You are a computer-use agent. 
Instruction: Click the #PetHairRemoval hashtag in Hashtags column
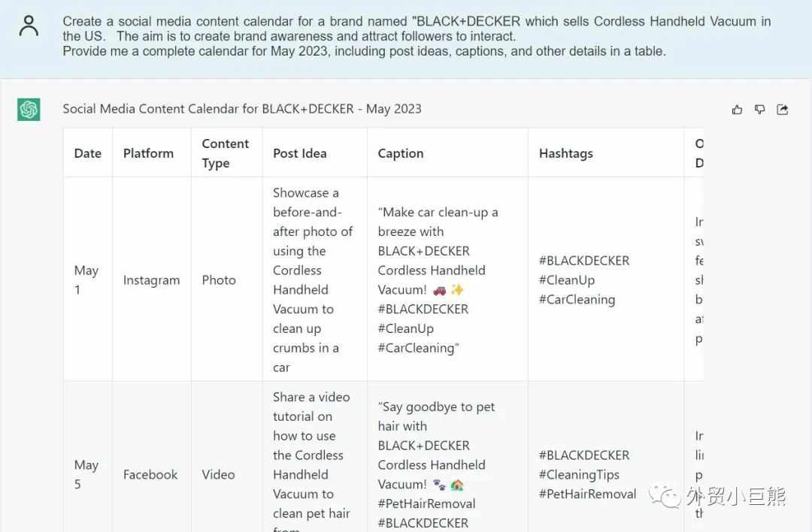[587, 494]
